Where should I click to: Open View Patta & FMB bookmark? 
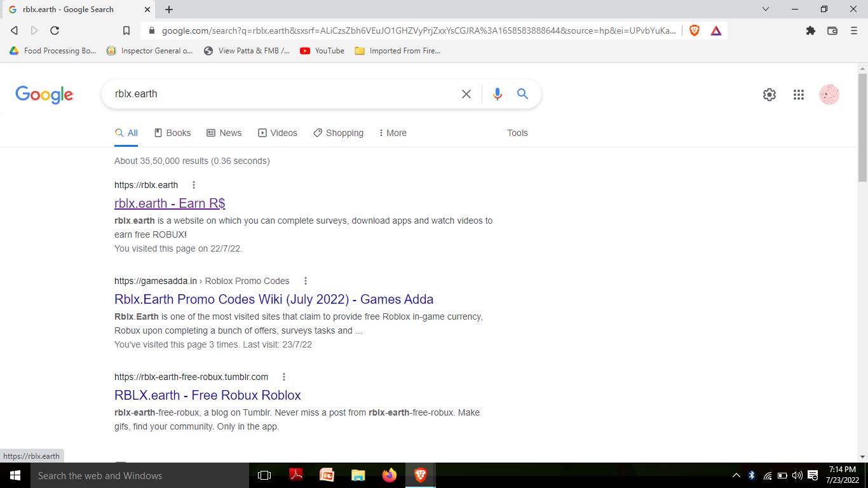(247, 51)
